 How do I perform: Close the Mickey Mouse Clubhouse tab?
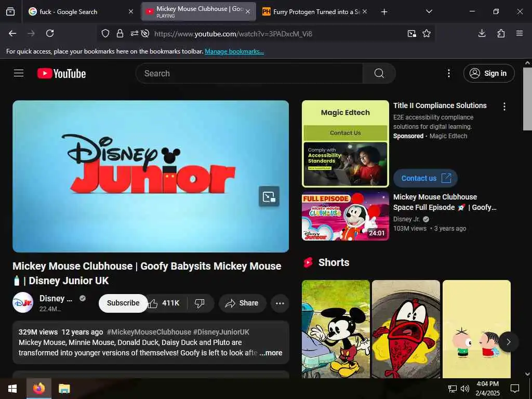point(248,11)
